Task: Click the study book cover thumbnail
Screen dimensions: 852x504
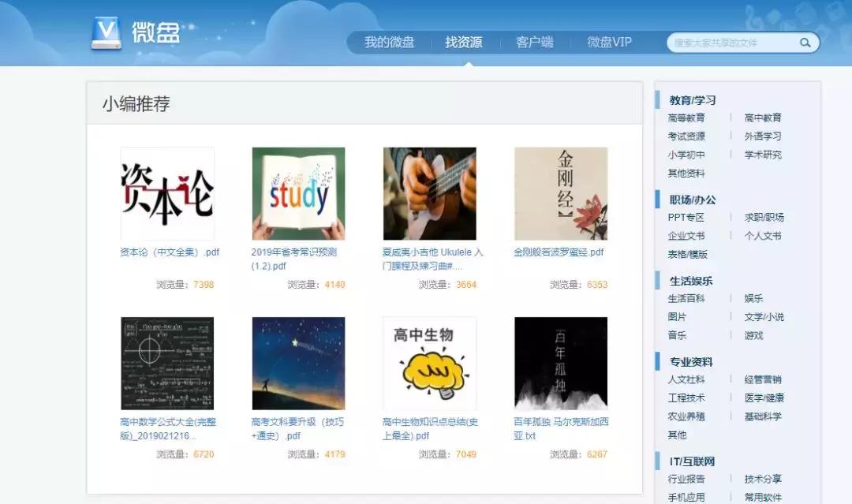Action: click(297, 192)
